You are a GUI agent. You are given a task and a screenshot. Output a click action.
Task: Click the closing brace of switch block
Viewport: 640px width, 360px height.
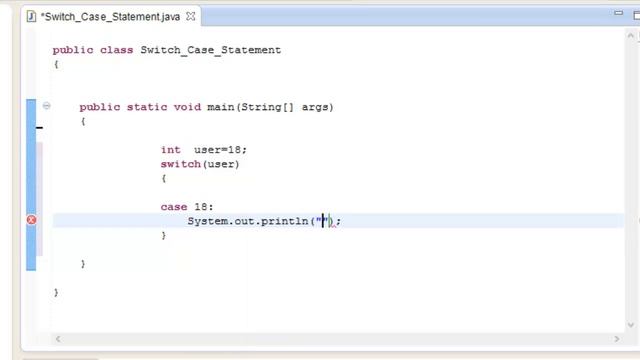click(x=164, y=236)
